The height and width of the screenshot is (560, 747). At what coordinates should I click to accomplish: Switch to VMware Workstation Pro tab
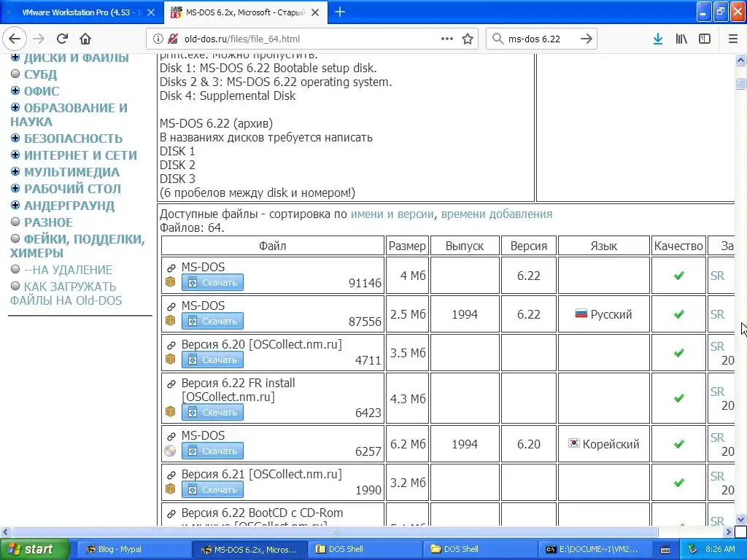82,12
